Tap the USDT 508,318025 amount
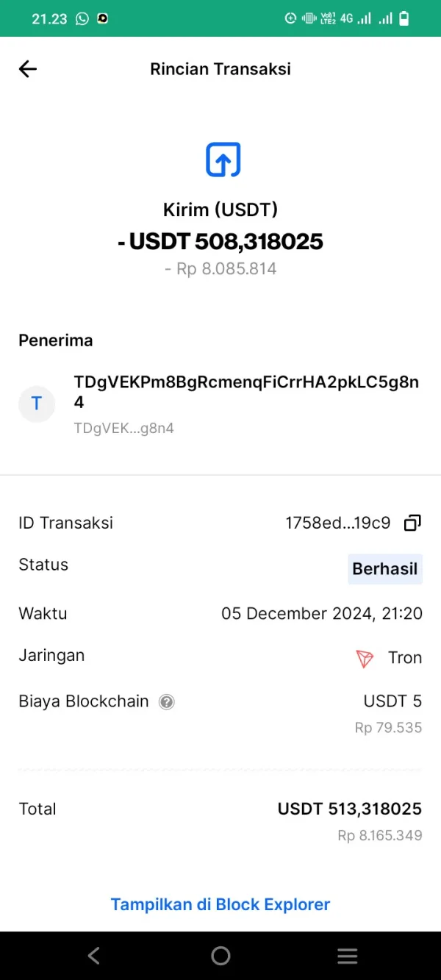Image resolution: width=441 pixels, height=980 pixels. (220, 241)
